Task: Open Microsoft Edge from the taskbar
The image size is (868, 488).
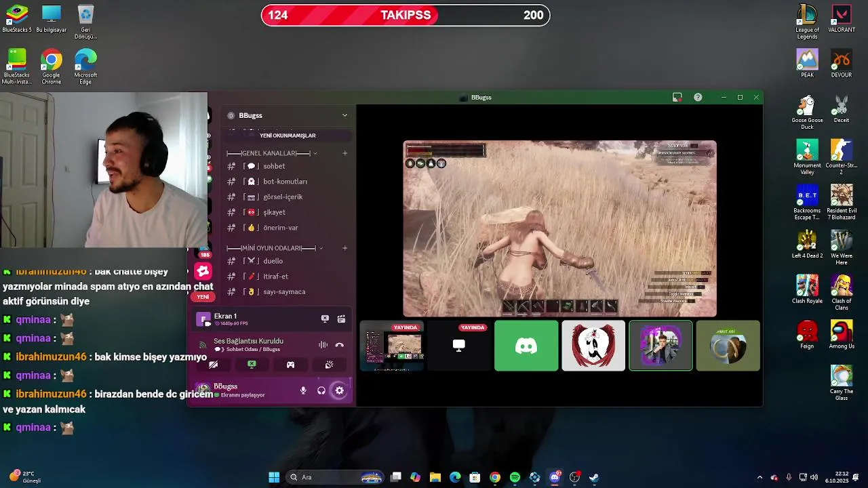Action: tap(455, 477)
